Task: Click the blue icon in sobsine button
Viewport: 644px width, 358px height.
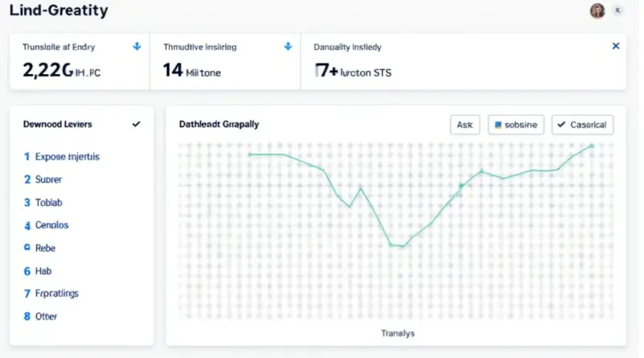Action: click(x=499, y=125)
